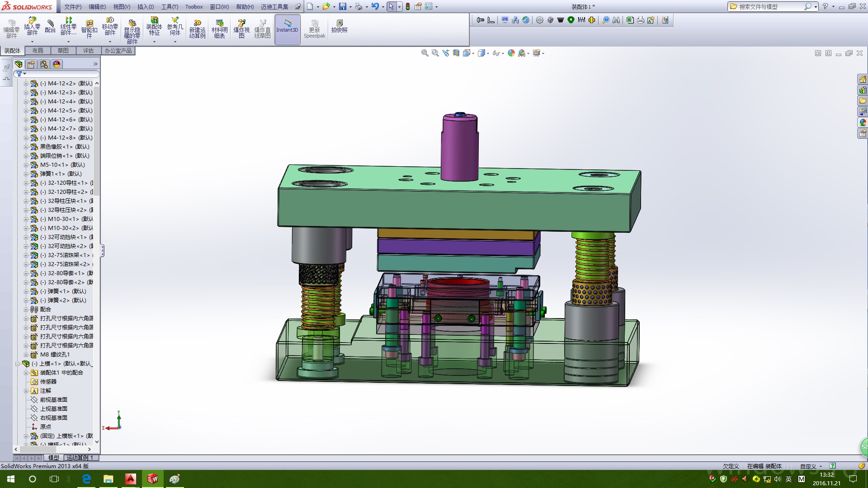
Task: Open the View Orientation cube dropdown arrow
Action: pyautogui.click(x=473, y=54)
